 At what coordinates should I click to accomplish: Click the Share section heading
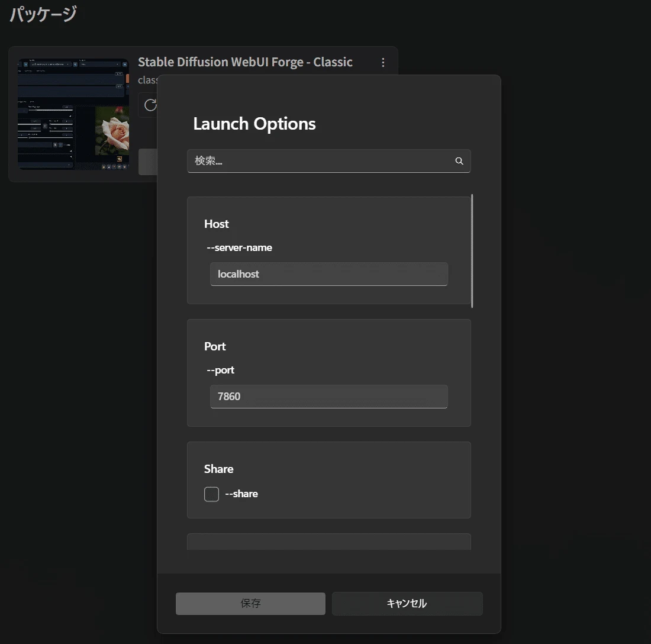click(218, 469)
